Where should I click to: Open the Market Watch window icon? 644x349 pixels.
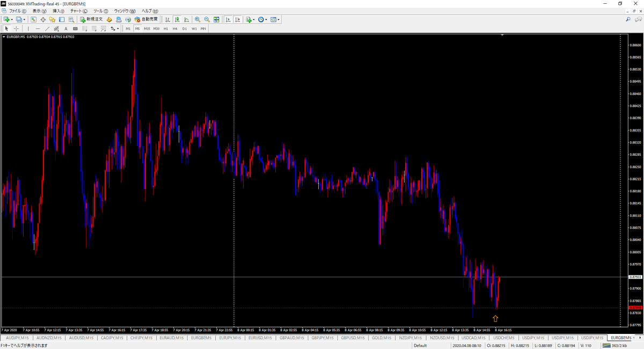click(x=33, y=19)
